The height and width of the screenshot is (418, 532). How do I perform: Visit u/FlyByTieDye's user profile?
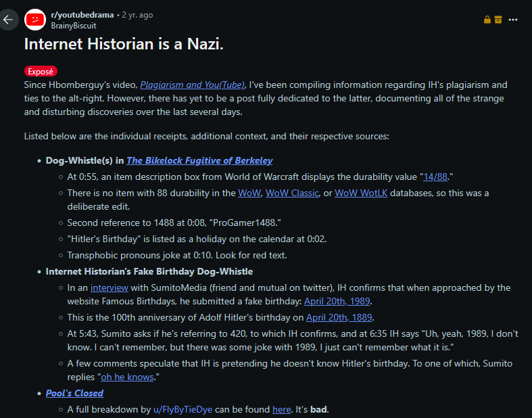click(x=183, y=409)
